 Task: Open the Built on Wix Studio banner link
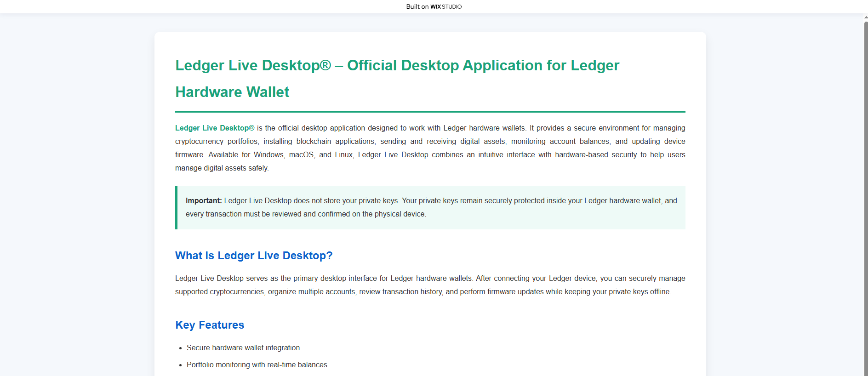pos(434,6)
